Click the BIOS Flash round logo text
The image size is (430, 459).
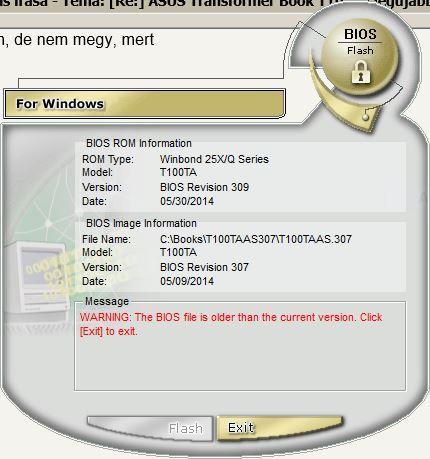pyautogui.click(x=360, y=42)
